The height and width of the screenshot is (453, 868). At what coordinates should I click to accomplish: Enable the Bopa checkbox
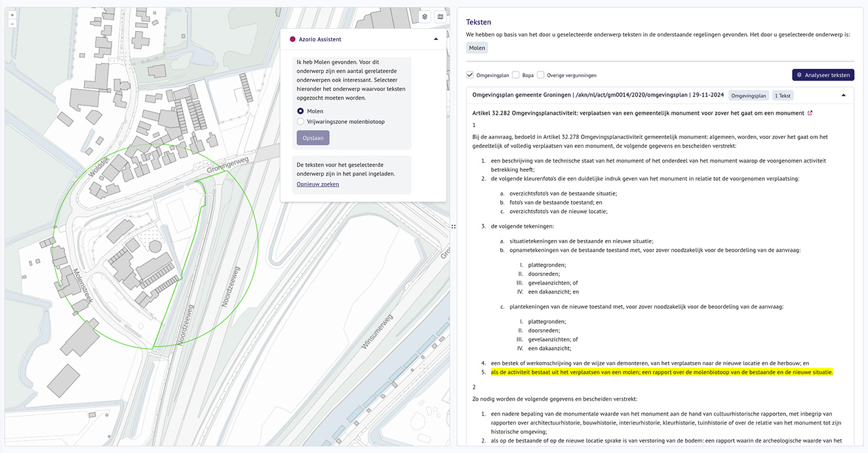[x=516, y=75]
